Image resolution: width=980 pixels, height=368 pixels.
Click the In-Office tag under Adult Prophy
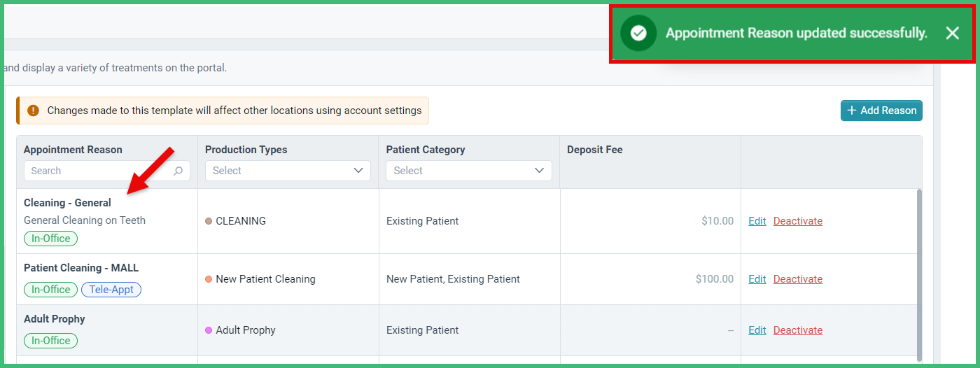[x=51, y=341]
